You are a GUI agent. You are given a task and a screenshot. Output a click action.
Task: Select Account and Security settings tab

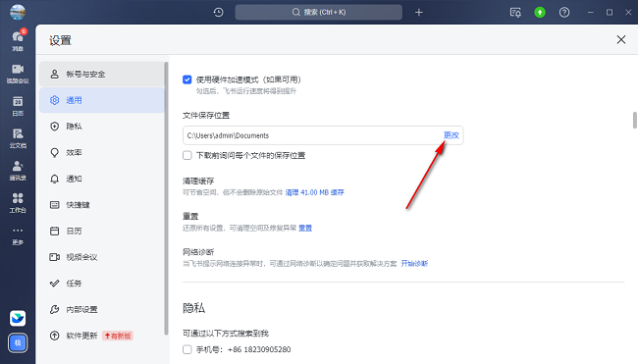tap(102, 74)
